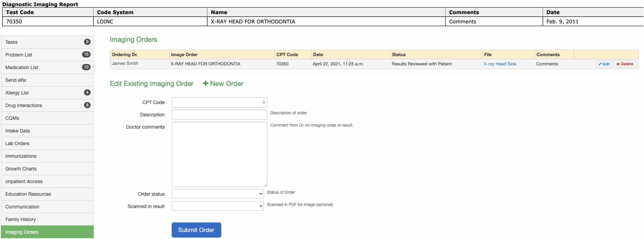Click the order date April 22, 2021

pyautogui.click(x=338, y=64)
